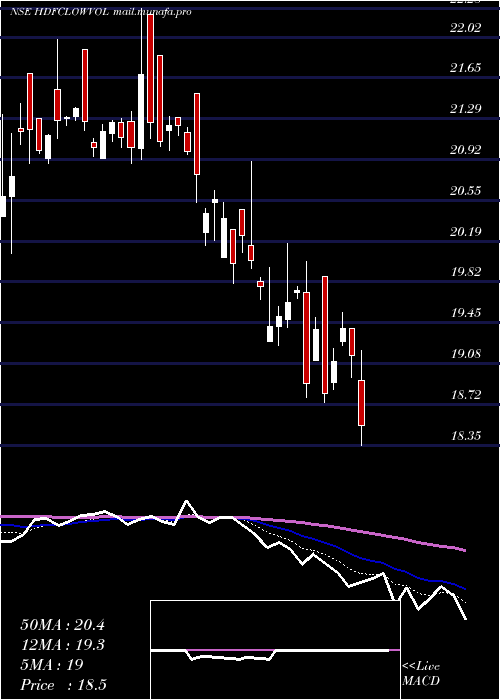Click the 50MA : 20.4 readout
This screenshot has width=500, height=700.
coord(62,625)
